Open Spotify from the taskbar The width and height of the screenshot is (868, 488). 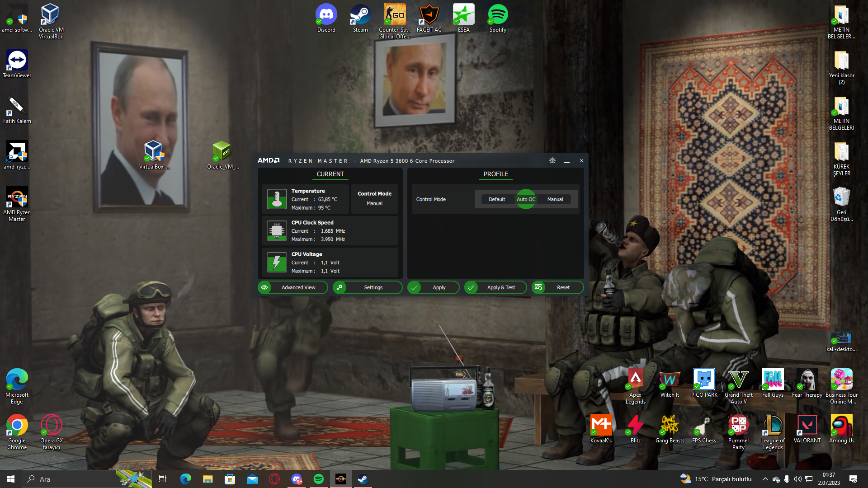319,479
